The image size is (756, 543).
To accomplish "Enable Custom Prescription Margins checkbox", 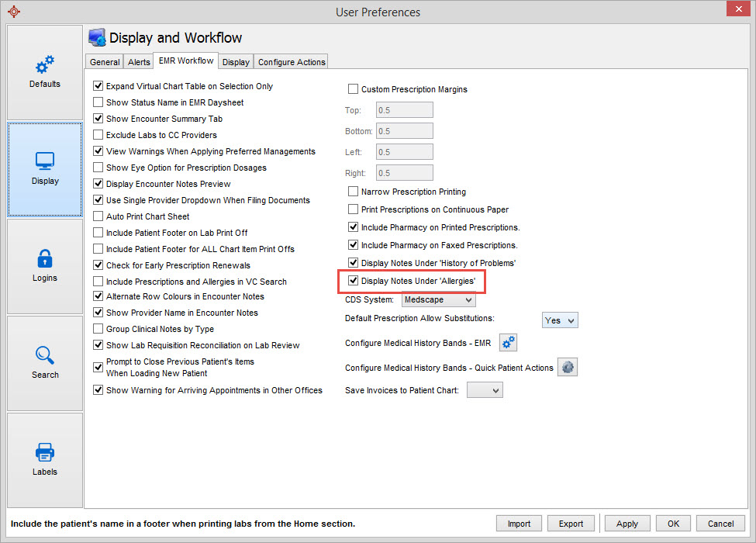I will point(354,89).
